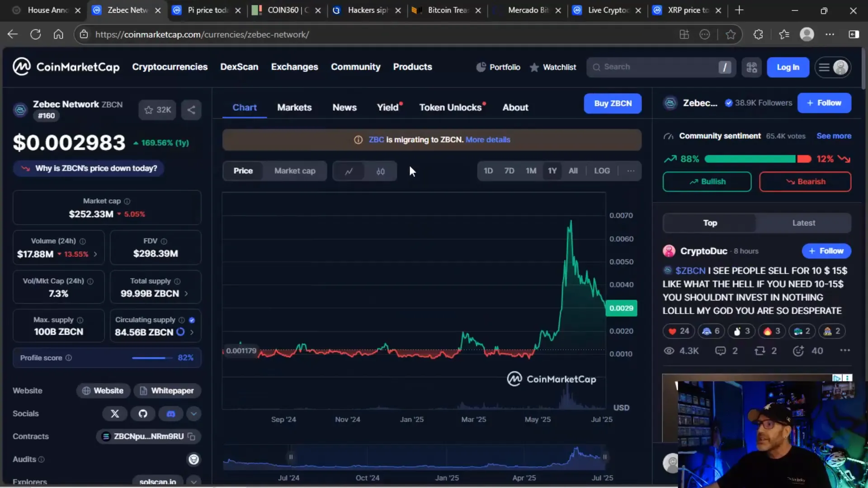This screenshot has height=488, width=868.
Task: Open the Watchlist star link
Action: pyautogui.click(x=553, y=67)
